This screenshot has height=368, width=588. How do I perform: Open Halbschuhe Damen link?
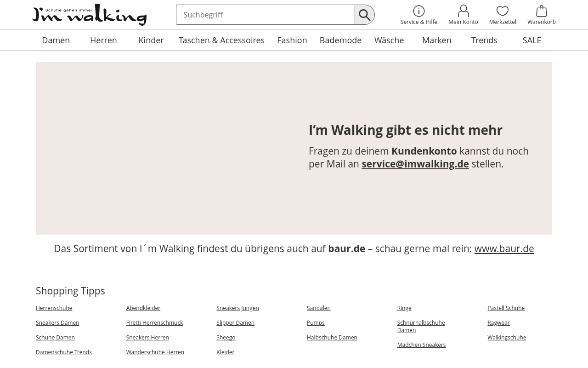[x=332, y=338]
